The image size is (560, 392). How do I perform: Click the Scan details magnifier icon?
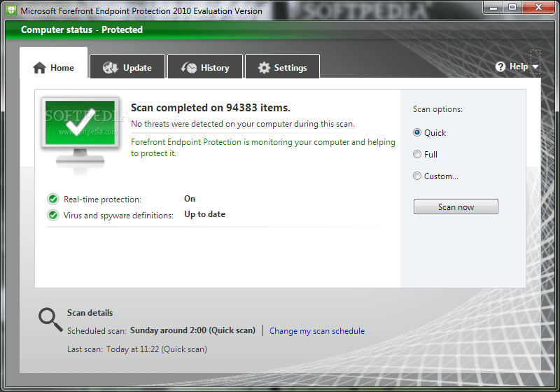click(x=50, y=319)
